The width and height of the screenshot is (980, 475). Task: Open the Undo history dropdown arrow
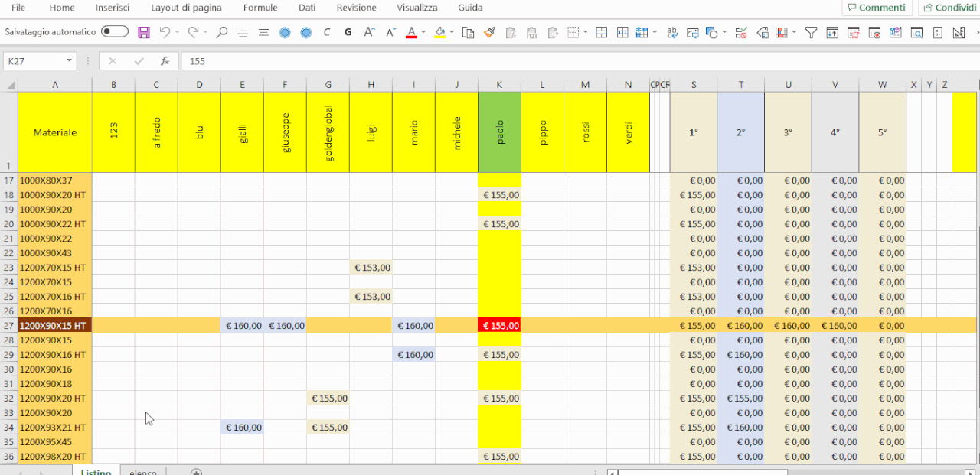pyautogui.click(x=178, y=32)
